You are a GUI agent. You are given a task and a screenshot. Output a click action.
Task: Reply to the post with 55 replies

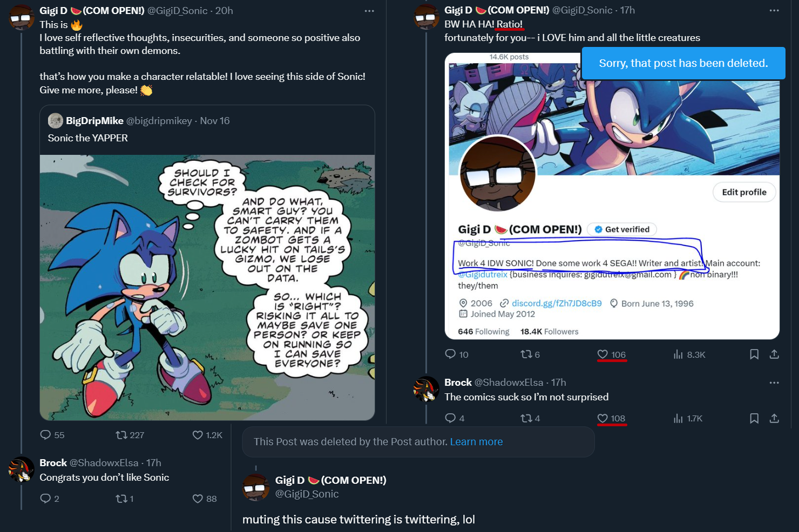tap(45, 435)
